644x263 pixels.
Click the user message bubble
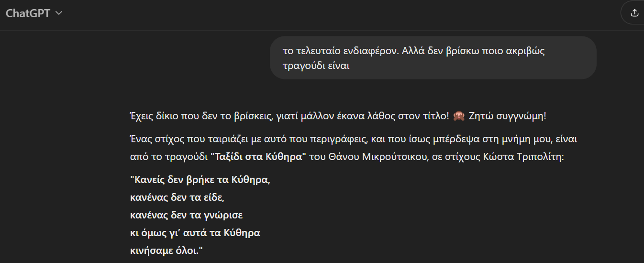[433, 57]
